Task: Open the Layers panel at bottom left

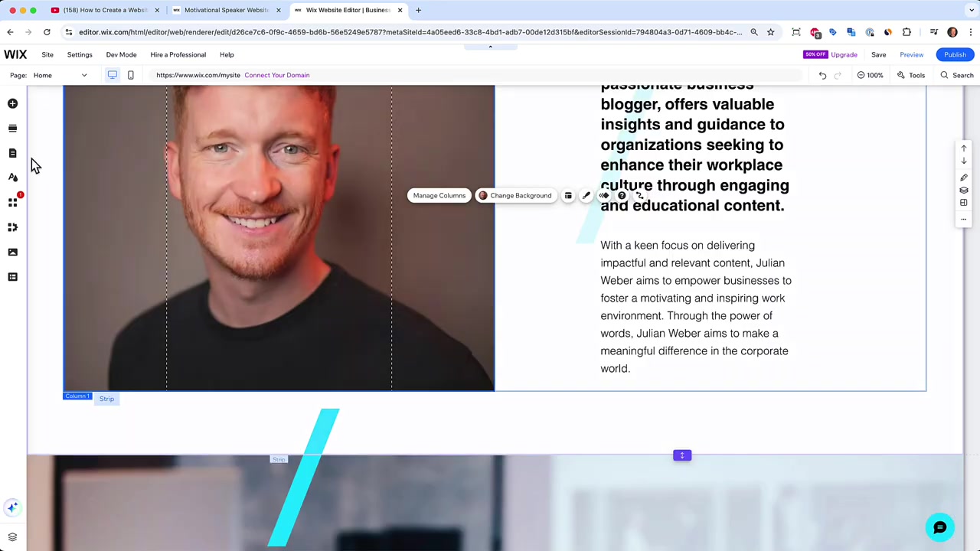Action: point(12,537)
